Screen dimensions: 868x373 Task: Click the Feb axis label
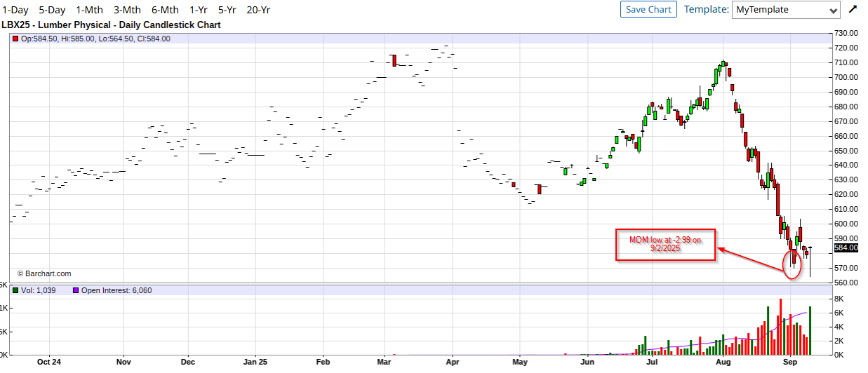click(322, 362)
